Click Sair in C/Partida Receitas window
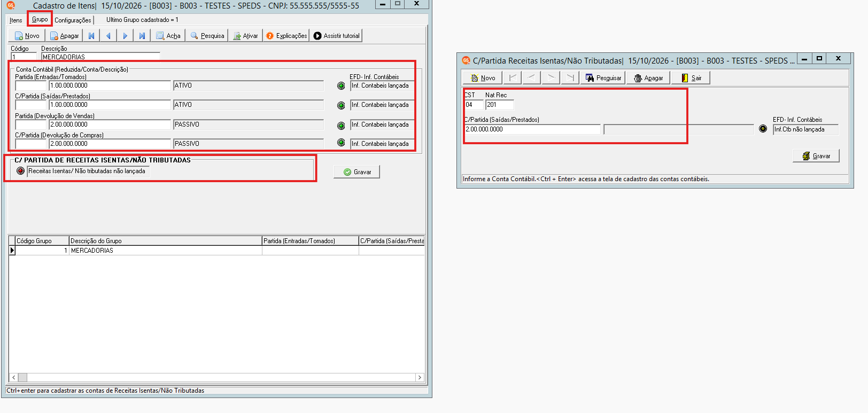 click(x=691, y=78)
